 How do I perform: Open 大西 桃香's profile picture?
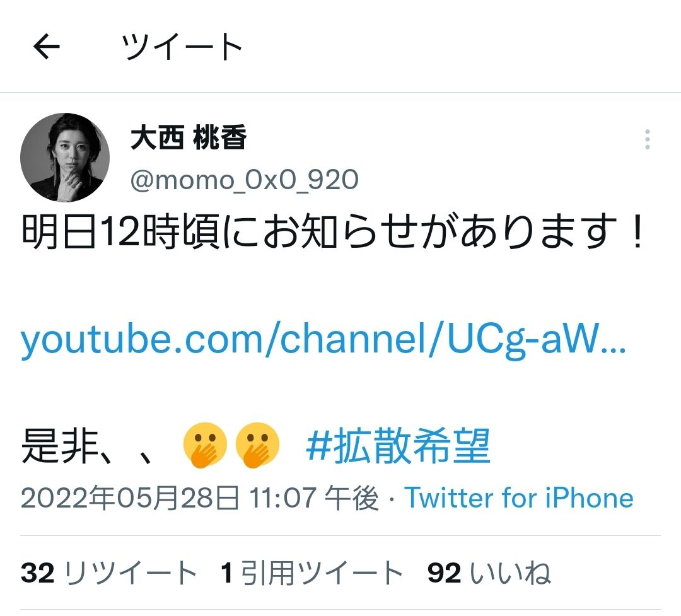pos(65,157)
